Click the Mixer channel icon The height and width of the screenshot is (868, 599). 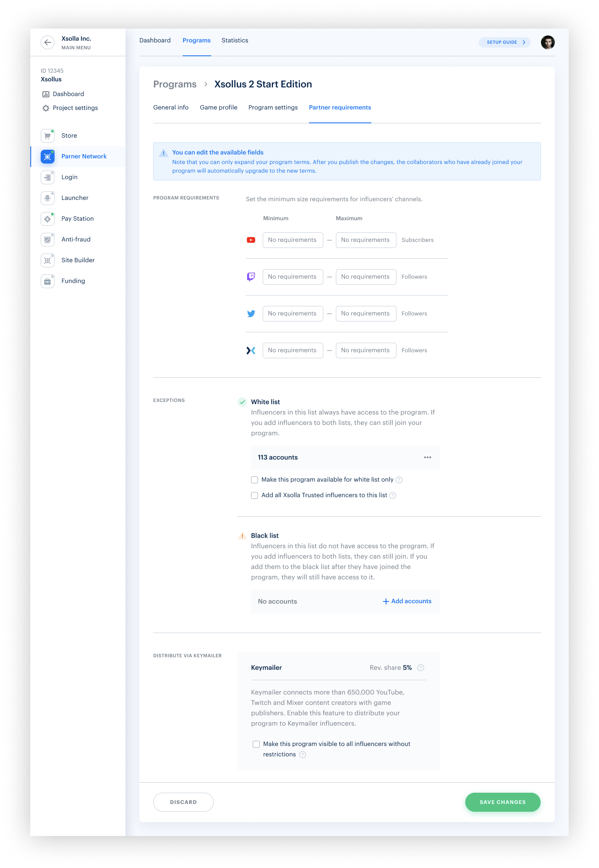[251, 350]
